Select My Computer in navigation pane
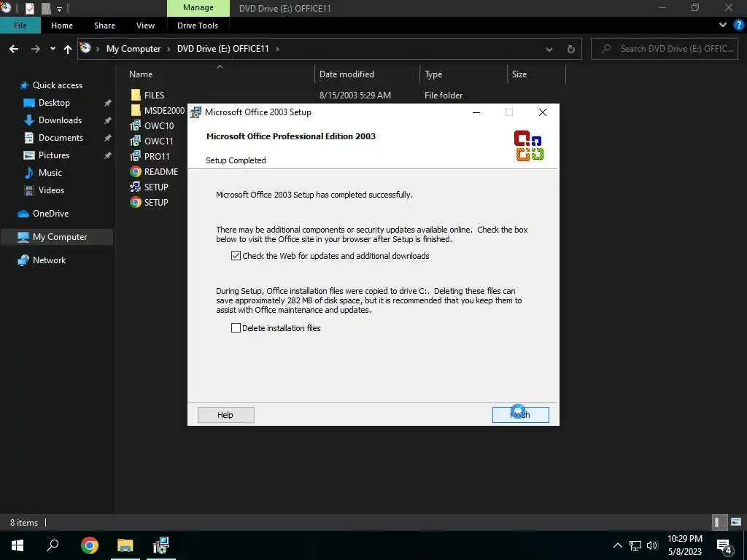747x560 pixels. coord(57,237)
